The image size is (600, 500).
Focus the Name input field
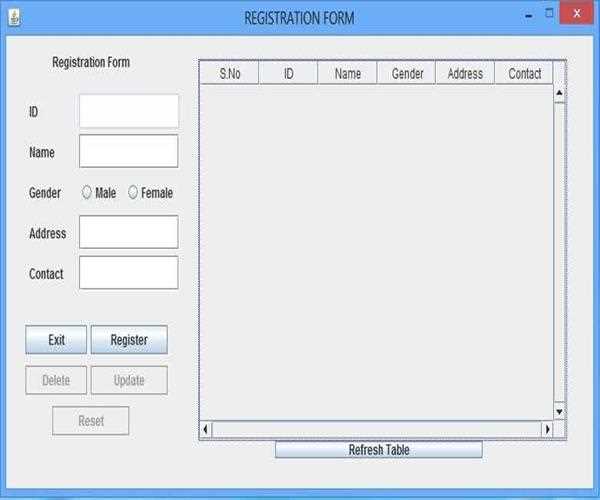[x=128, y=152]
